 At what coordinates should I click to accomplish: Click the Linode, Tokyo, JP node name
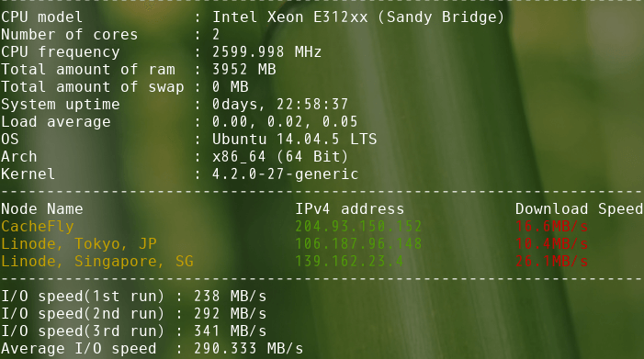click(79, 243)
